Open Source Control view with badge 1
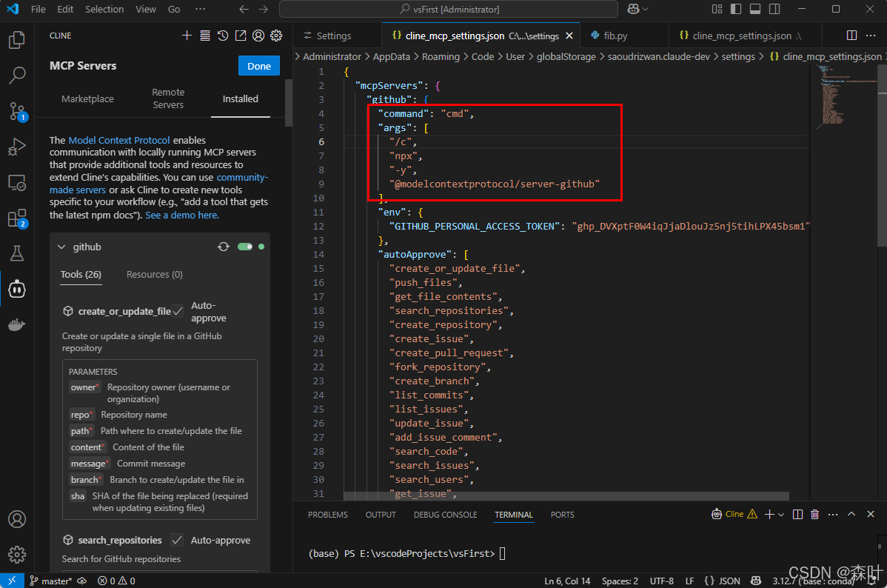The height and width of the screenshot is (588, 887). point(17,111)
